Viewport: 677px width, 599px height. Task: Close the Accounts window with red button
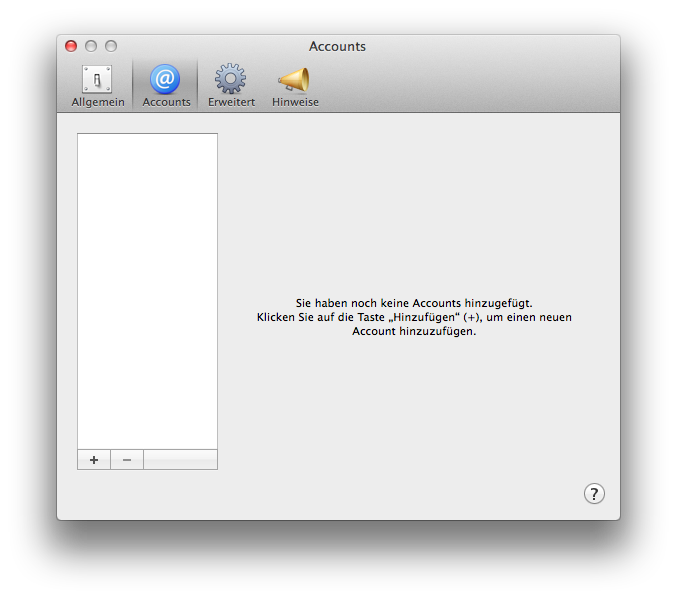(71, 46)
